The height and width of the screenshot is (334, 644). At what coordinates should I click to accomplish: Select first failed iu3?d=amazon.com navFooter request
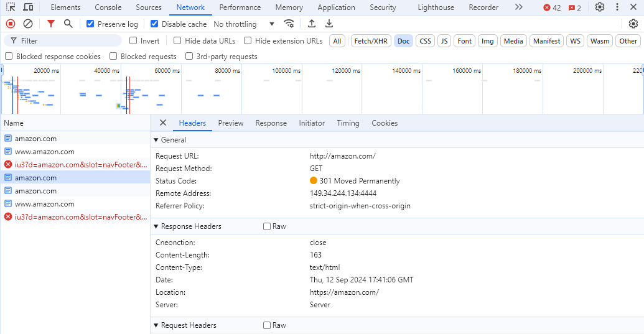point(75,165)
